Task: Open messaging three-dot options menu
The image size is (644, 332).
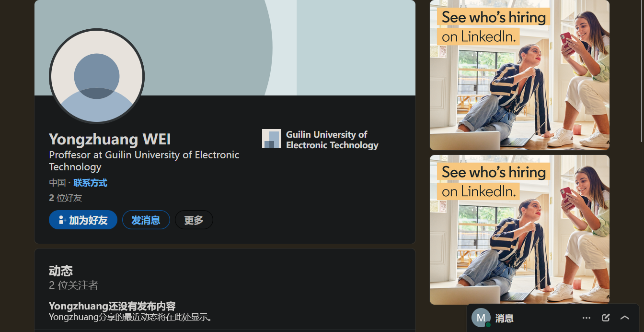Action: point(586,318)
